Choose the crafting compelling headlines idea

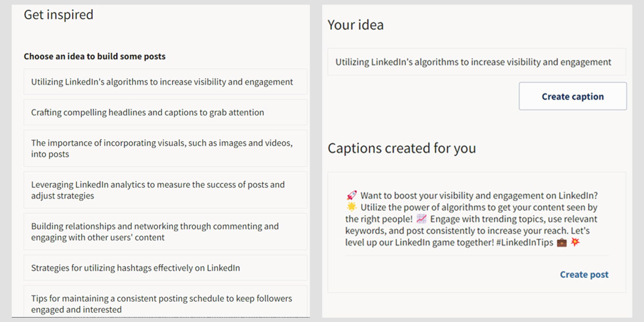pyautogui.click(x=165, y=112)
